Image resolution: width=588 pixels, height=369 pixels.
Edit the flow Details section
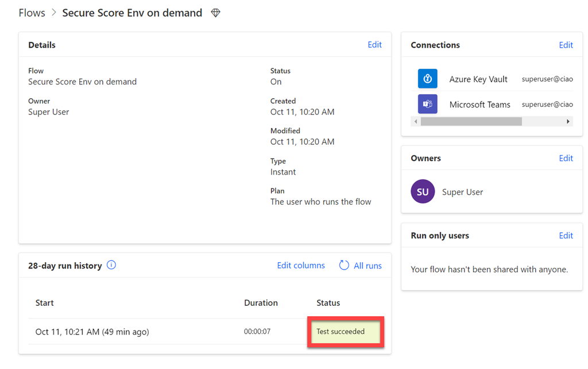[x=374, y=45]
